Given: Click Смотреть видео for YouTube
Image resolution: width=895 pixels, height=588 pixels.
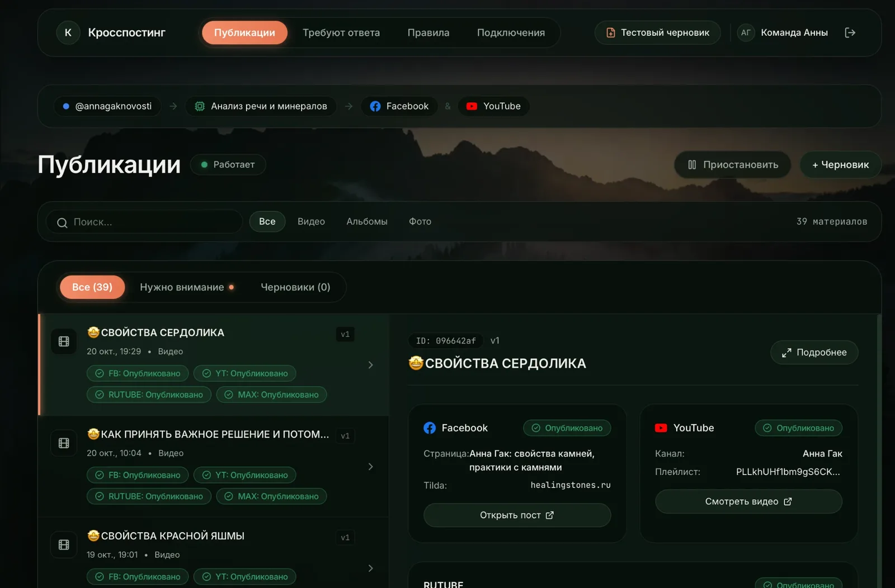Looking at the screenshot, I should click(x=748, y=502).
